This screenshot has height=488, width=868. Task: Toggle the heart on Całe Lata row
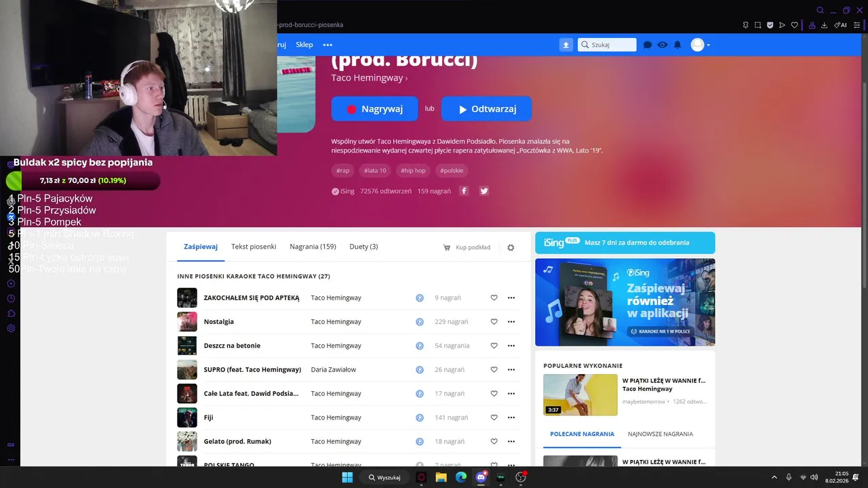click(x=494, y=394)
